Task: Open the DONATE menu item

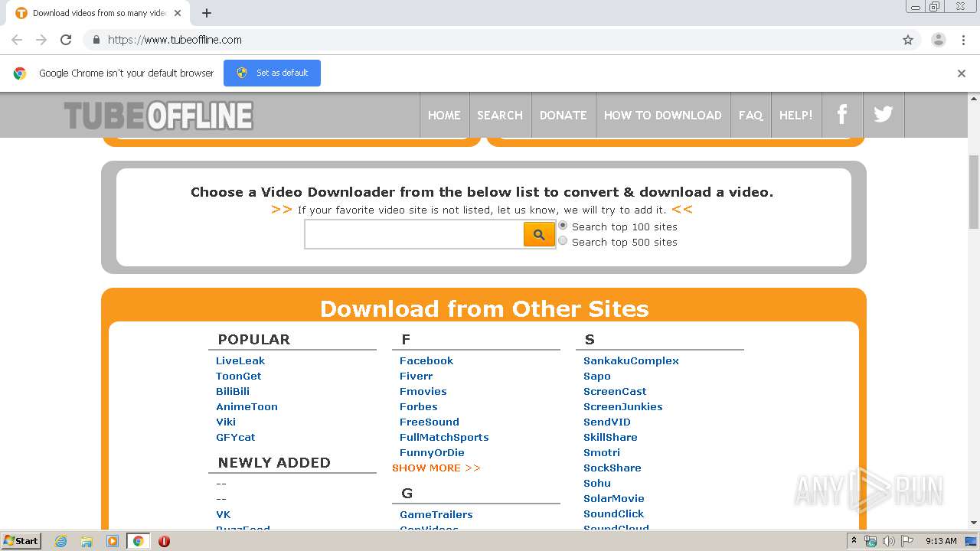Action: tap(563, 115)
